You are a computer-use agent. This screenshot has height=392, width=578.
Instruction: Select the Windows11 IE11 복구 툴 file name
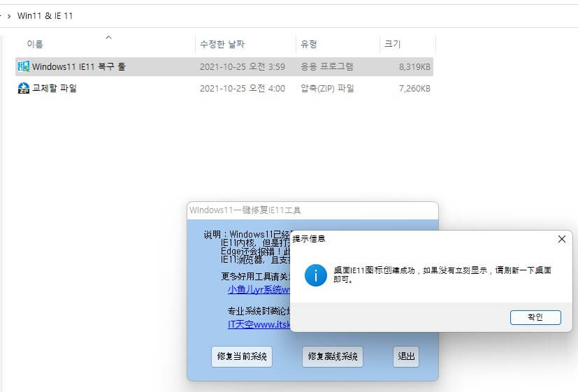point(78,67)
